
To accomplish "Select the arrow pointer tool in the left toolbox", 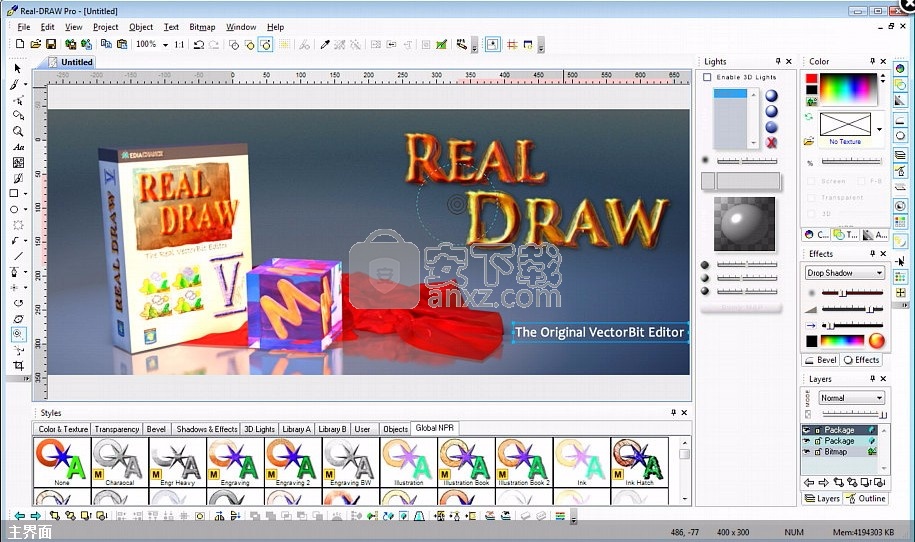I will [x=18, y=68].
